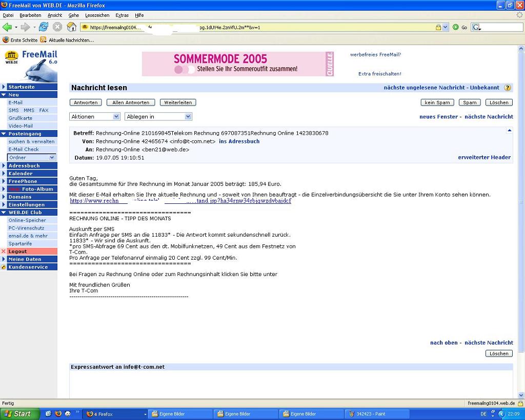Viewport: 525px width, 420px height.
Task: Open the Gehe menu
Action: (x=74, y=15)
